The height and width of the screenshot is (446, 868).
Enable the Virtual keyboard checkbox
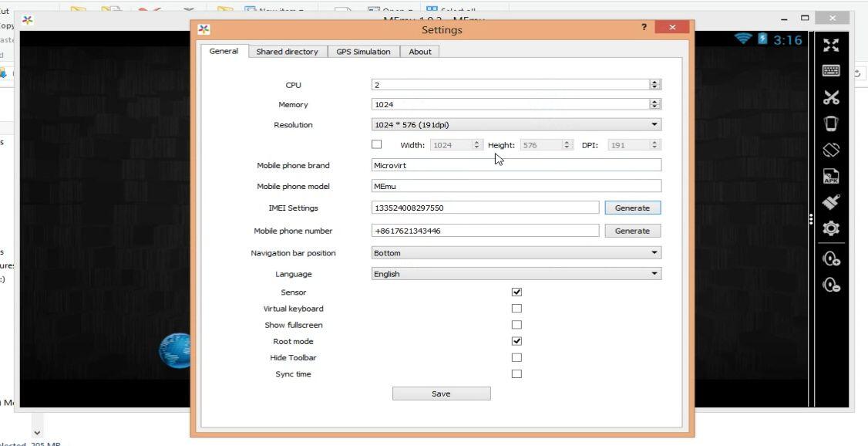click(x=516, y=308)
